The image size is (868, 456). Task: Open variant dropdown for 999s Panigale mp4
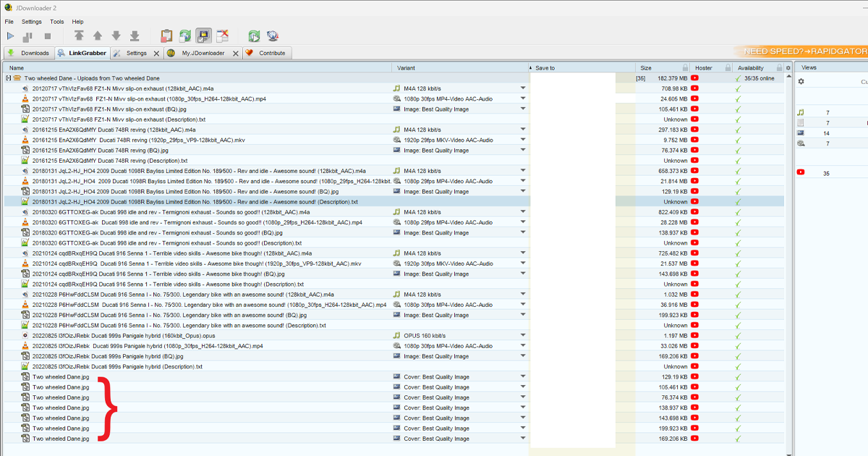[523, 346]
